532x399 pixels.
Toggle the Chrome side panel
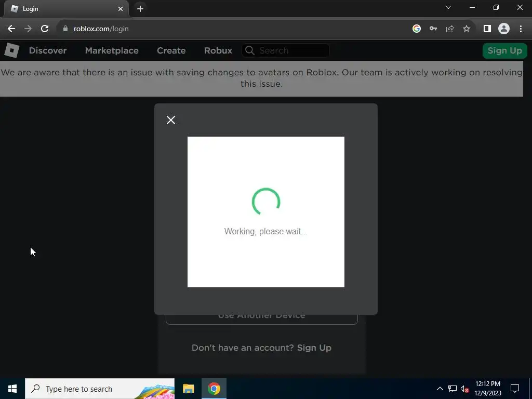(x=487, y=29)
